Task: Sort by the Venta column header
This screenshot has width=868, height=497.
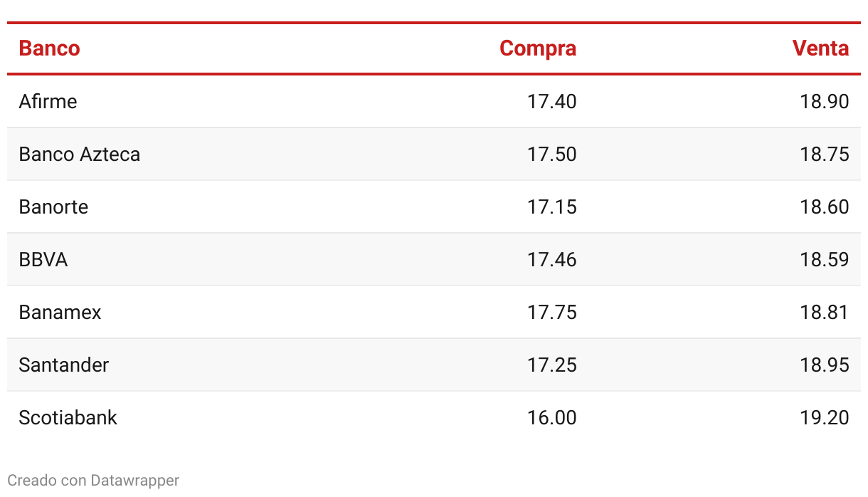Action: pyautogui.click(x=821, y=48)
